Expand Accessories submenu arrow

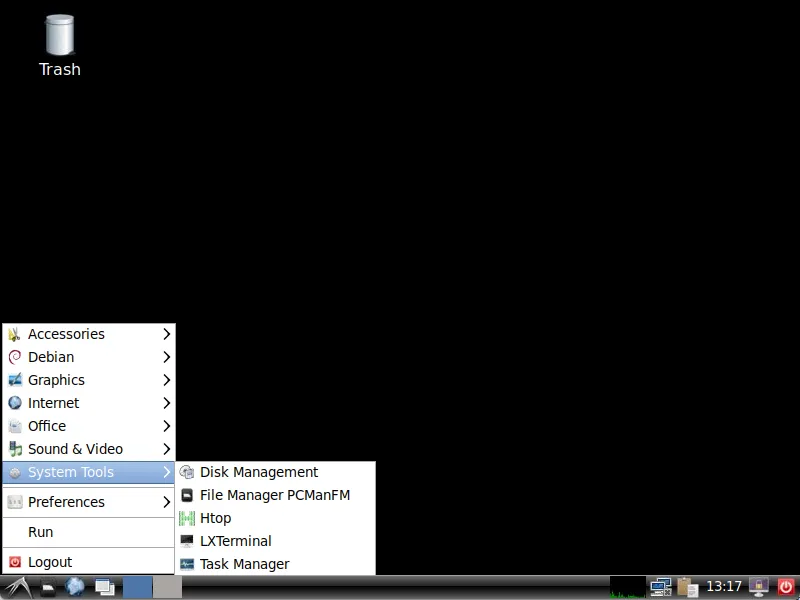[x=166, y=334]
